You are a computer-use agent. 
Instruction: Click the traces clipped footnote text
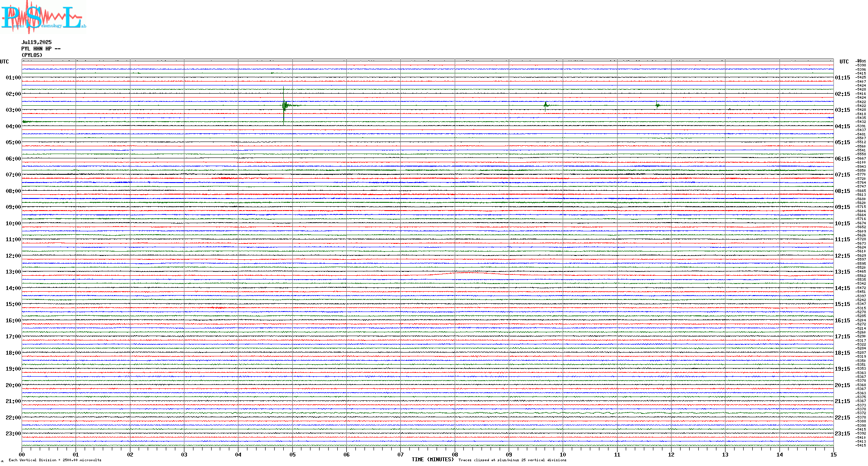tap(512, 460)
